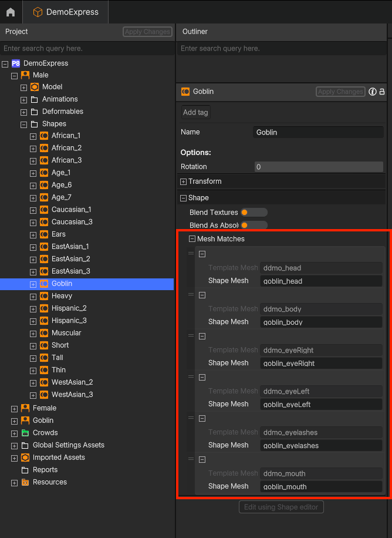Viewport: 392px width, 538px height.
Task: Click the goblin_mouth Shape Mesh field
Action: click(x=321, y=486)
